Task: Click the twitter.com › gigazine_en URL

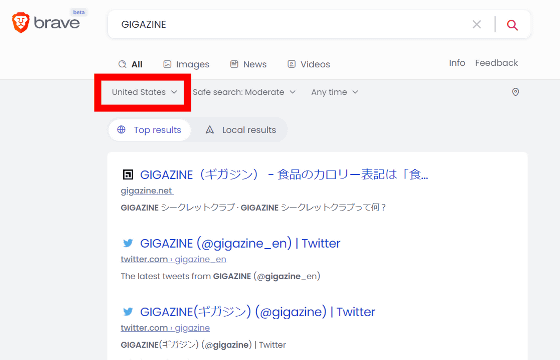Action: pyautogui.click(x=174, y=259)
